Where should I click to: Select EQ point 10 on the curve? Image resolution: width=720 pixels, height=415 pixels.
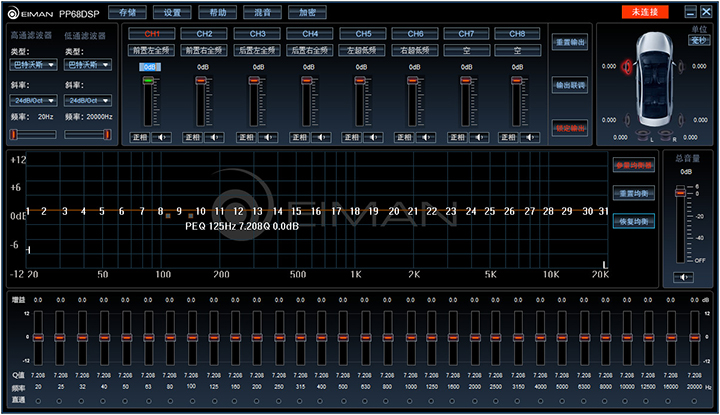pos(201,211)
